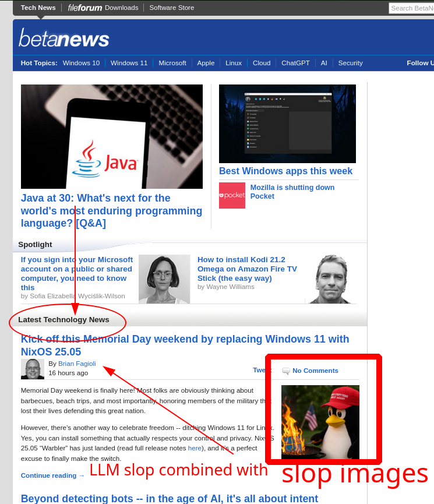Click Sofia Wyciślik-Wilson author photo
This screenshot has width=434, height=504.
pos(164,279)
